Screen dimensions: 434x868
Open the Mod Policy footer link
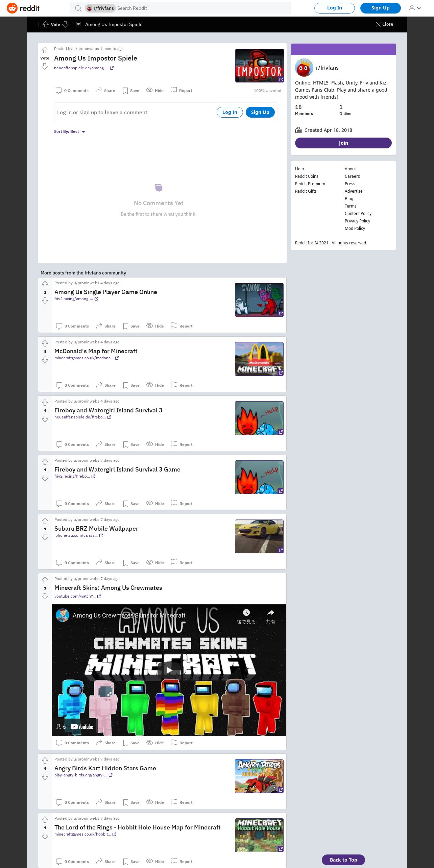point(355,228)
